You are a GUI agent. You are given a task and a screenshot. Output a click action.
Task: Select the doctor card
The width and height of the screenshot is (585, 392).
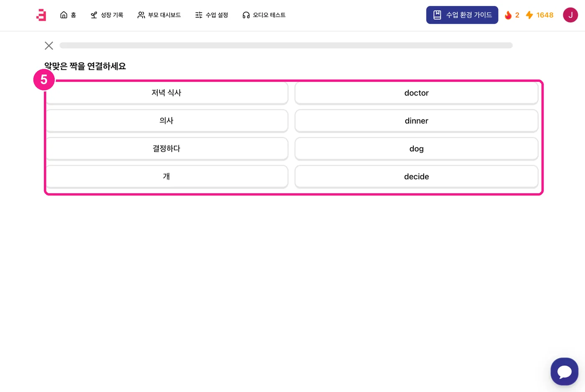click(417, 93)
